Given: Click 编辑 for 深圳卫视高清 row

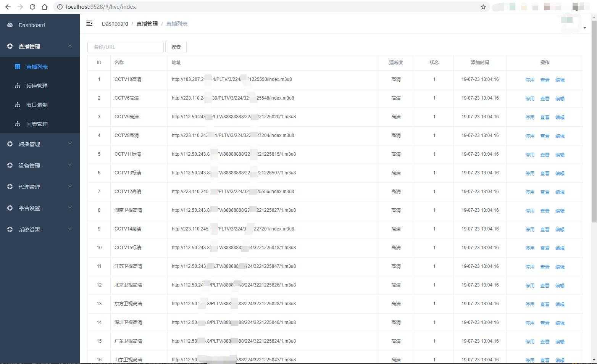Looking at the screenshot, I should [560, 323].
